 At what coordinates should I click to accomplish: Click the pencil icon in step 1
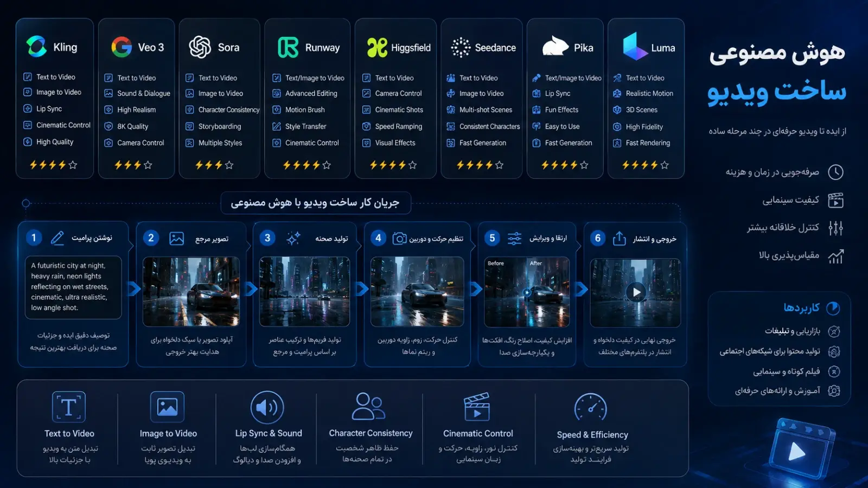[57, 238]
